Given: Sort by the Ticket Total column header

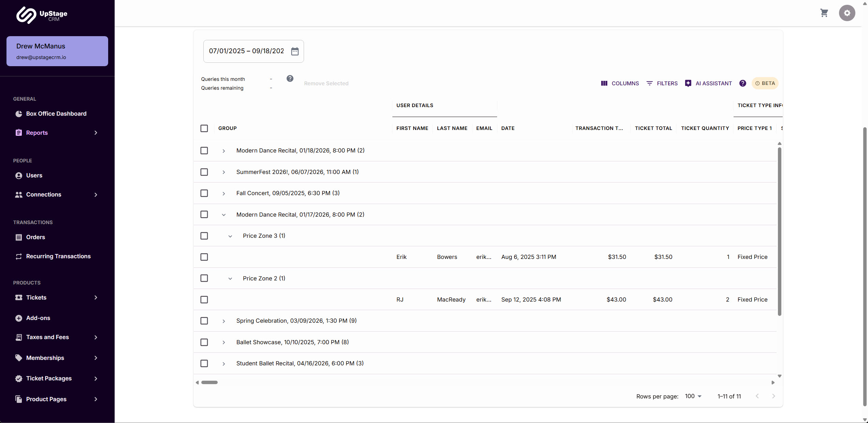Looking at the screenshot, I should point(653,128).
